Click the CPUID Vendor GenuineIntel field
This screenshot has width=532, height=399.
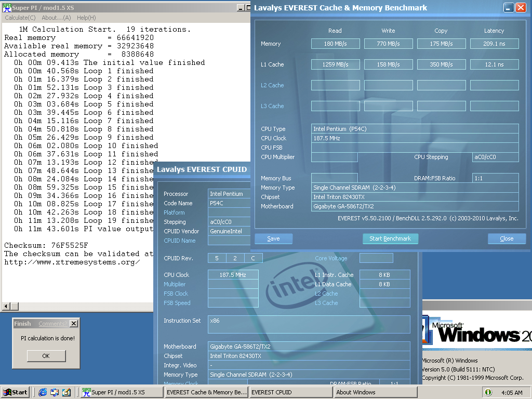[229, 231]
